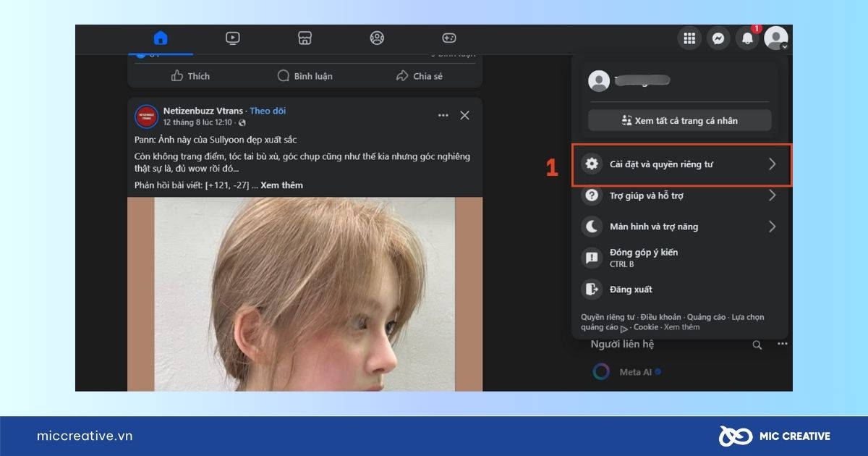The height and width of the screenshot is (456, 868).
Task: Click the Meta AI ring icon
Action: (601, 372)
